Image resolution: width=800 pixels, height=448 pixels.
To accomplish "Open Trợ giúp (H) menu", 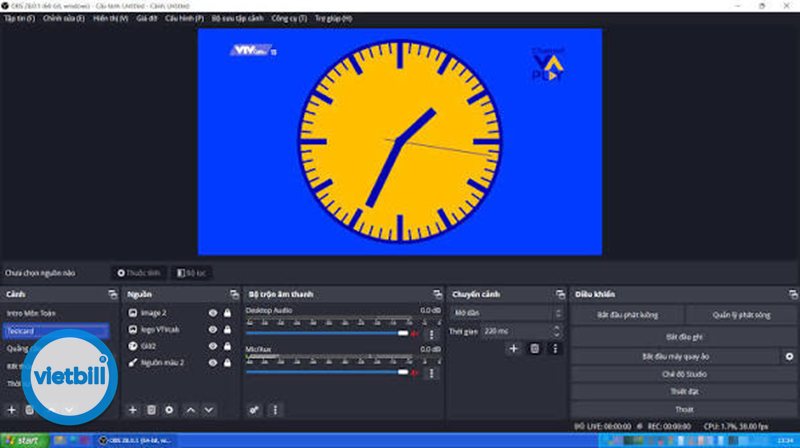I will point(333,18).
